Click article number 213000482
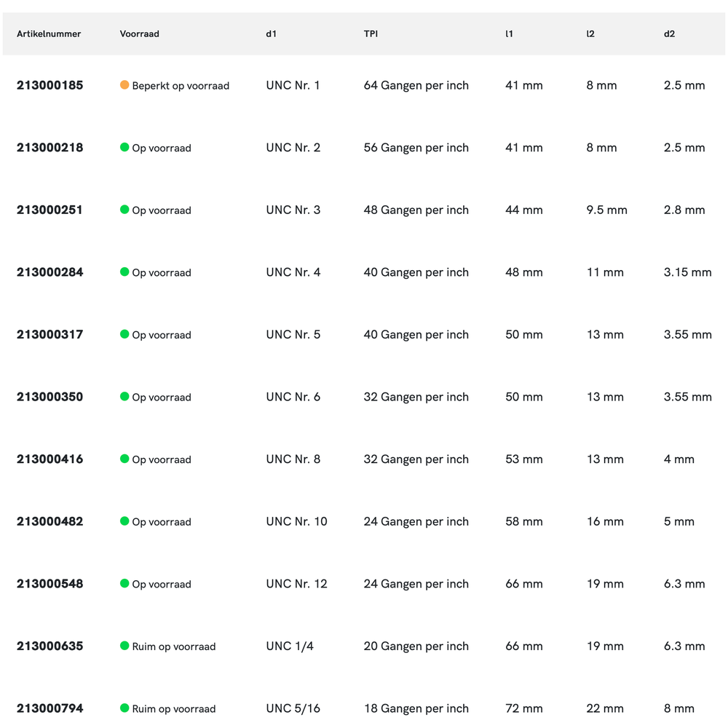This screenshot has width=728, height=728. pyautogui.click(x=50, y=521)
